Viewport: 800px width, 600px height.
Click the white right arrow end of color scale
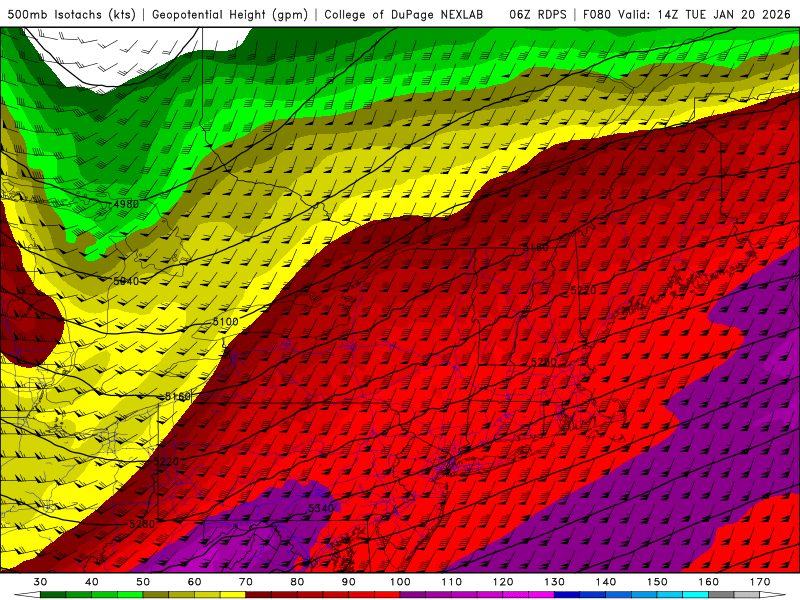[773, 595]
